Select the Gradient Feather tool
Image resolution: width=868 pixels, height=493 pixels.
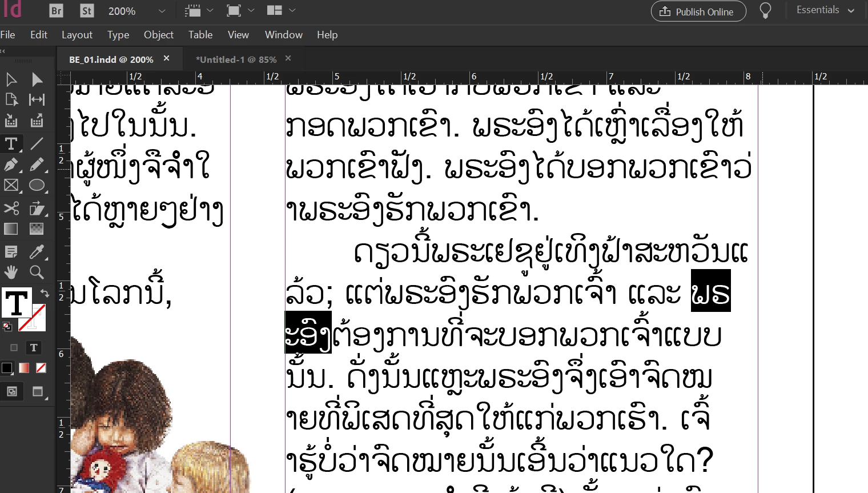(x=37, y=229)
